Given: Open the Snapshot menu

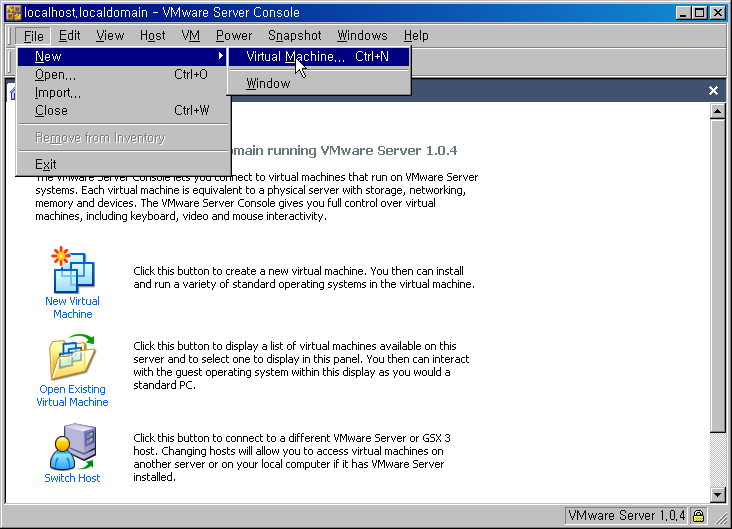Looking at the screenshot, I should point(294,35).
